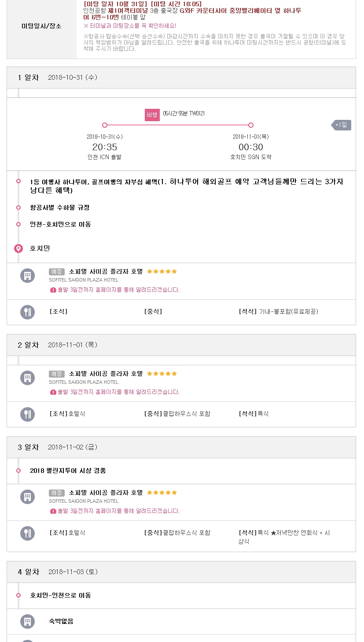The width and height of the screenshot is (364, 642).
Task: Click the 1 일차 day header
Action: click(28, 78)
